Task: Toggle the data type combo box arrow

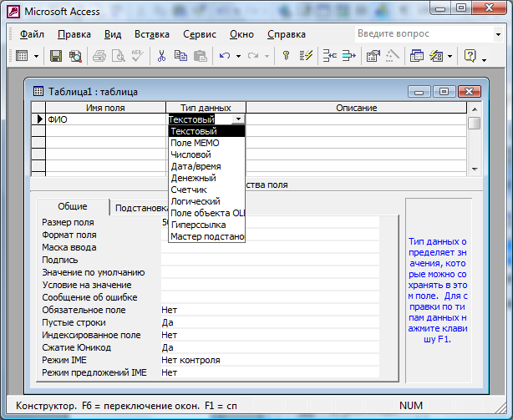Action: click(238, 119)
